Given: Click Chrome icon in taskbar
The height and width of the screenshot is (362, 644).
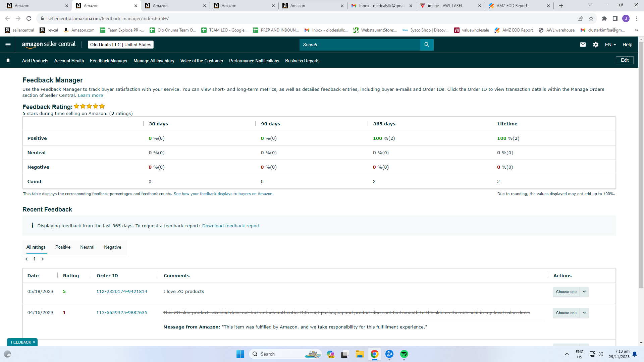Looking at the screenshot, I should click(375, 354).
